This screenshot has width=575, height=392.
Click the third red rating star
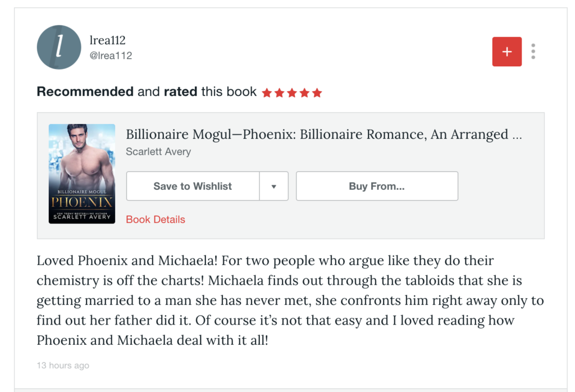[x=292, y=93]
